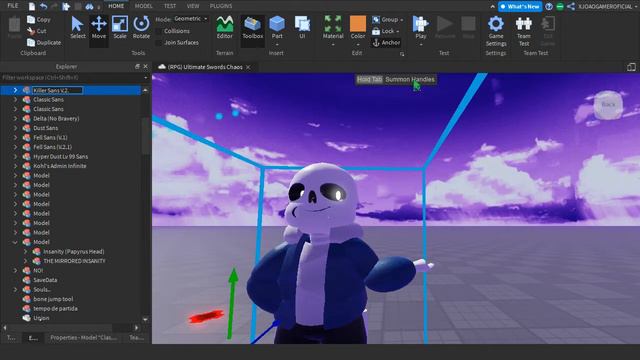Switch to the MODEL ribbon tab

pos(143,6)
